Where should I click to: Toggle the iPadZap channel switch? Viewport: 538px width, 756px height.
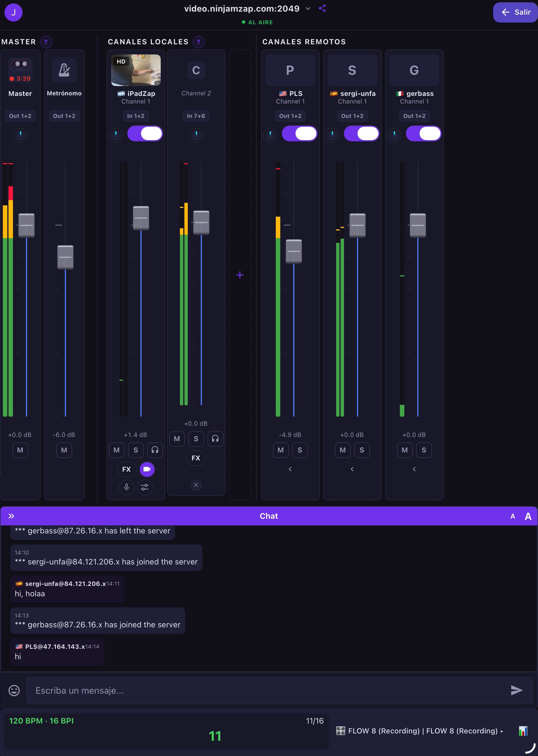coord(145,133)
